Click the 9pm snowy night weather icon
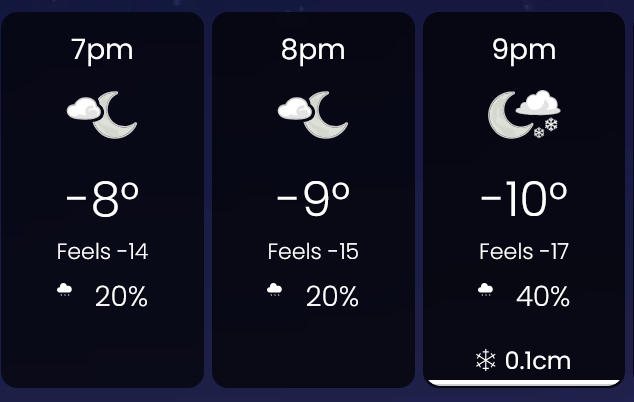Screen dimensions: 634x402 tap(524, 114)
